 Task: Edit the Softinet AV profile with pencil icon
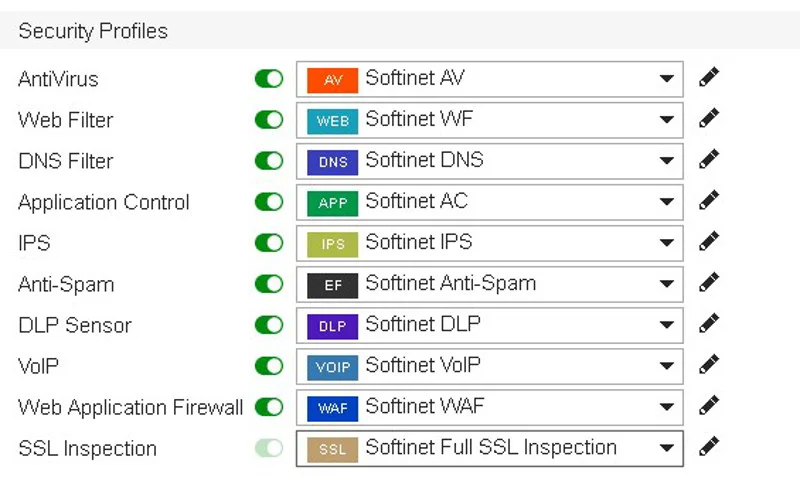point(709,77)
